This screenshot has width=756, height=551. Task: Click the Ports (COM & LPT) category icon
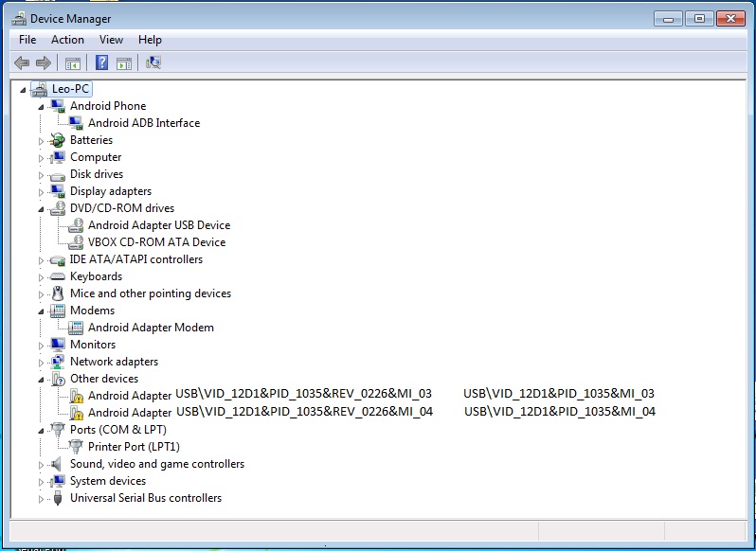point(58,430)
